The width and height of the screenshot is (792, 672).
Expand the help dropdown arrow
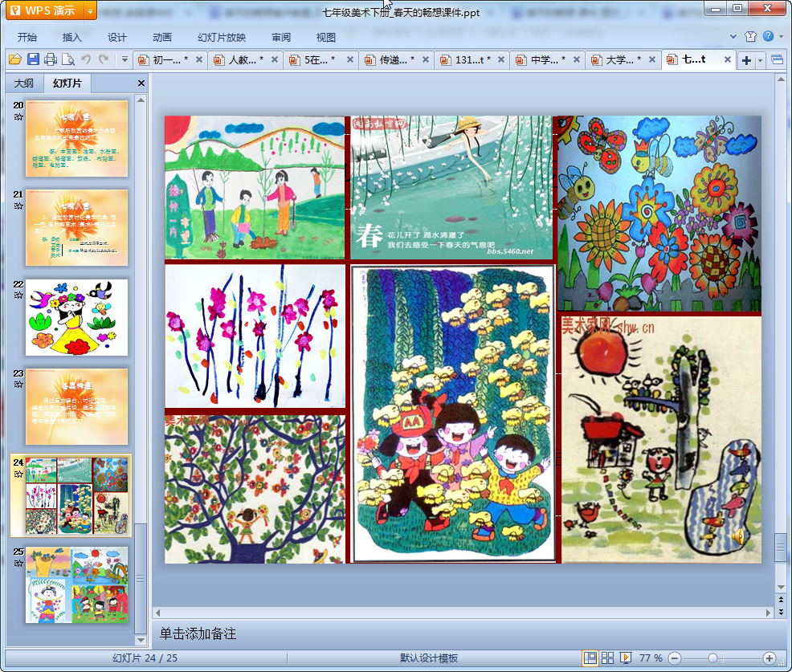(781, 36)
